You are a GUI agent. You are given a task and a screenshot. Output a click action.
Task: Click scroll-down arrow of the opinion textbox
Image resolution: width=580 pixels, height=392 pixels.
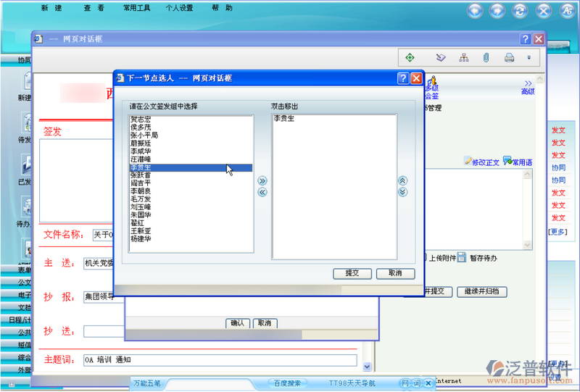tap(528, 245)
